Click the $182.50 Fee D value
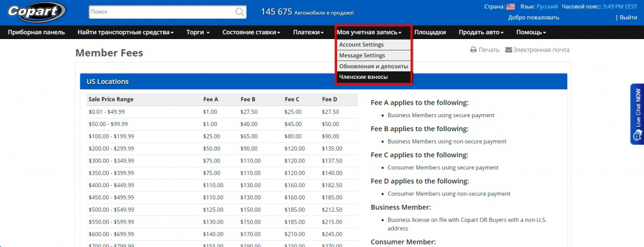 click(332, 185)
